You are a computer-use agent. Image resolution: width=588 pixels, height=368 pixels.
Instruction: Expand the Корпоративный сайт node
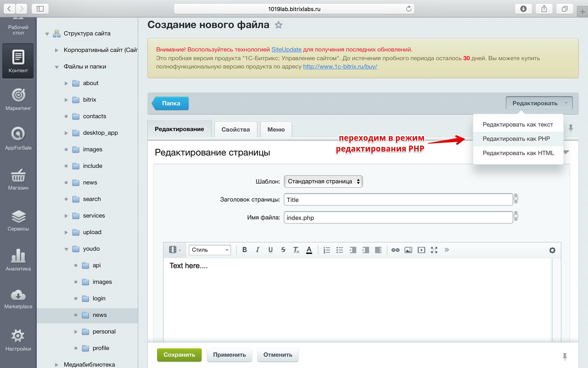tap(57, 50)
